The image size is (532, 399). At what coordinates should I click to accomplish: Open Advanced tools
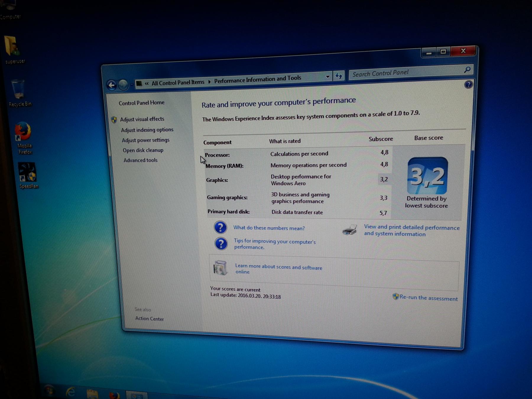140,160
